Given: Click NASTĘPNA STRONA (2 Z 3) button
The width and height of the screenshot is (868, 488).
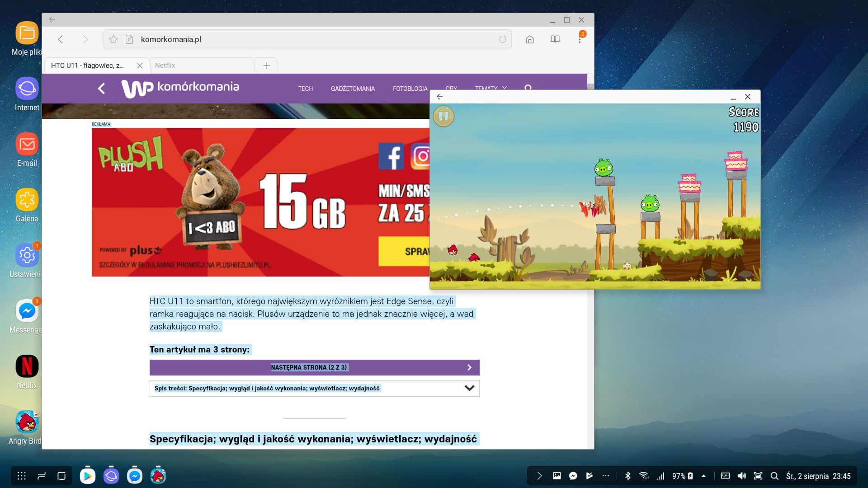Looking at the screenshot, I should (x=314, y=367).
